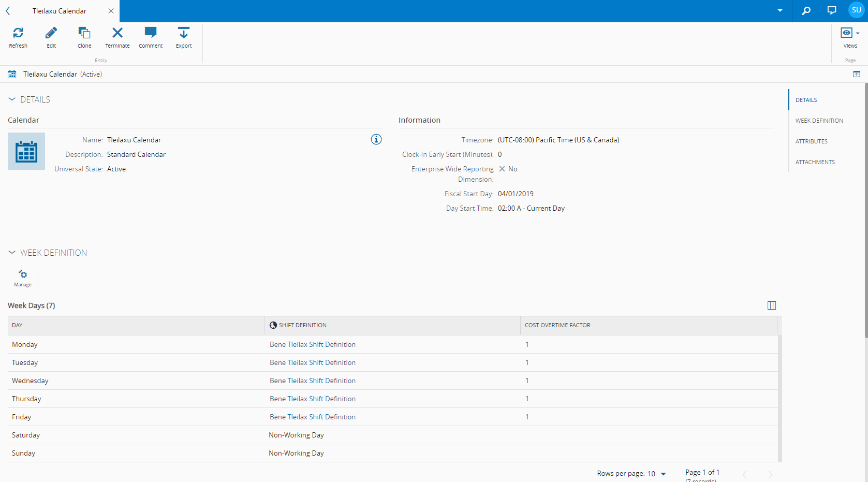Close the Tleilaxu Calendar tab
The image size is (868, 482).
111,11
